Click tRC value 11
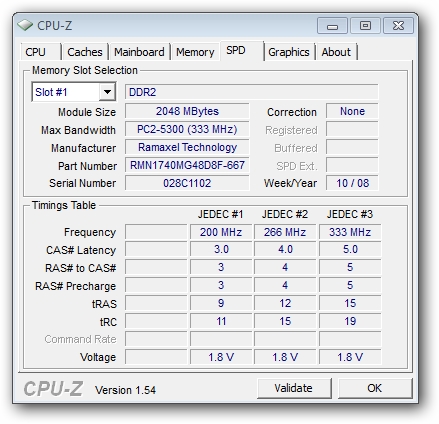Viewport: 439px width, 424px height. coord(221,321)
